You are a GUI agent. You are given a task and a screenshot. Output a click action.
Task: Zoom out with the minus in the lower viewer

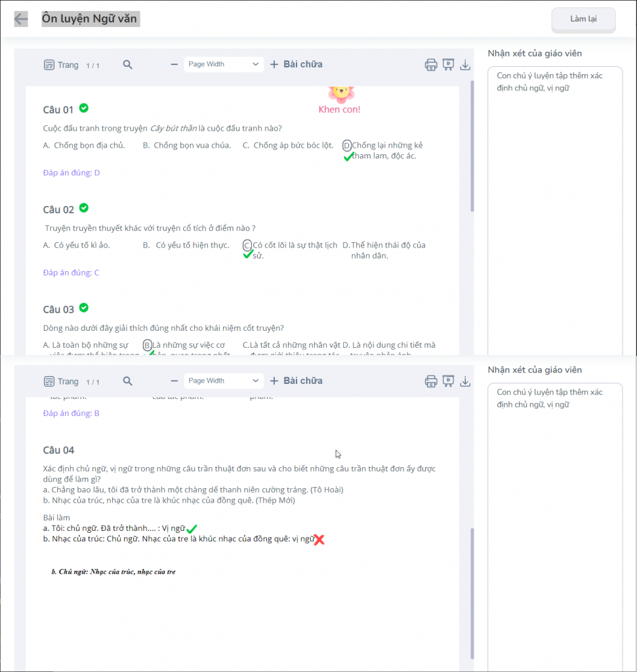point(174,381)
